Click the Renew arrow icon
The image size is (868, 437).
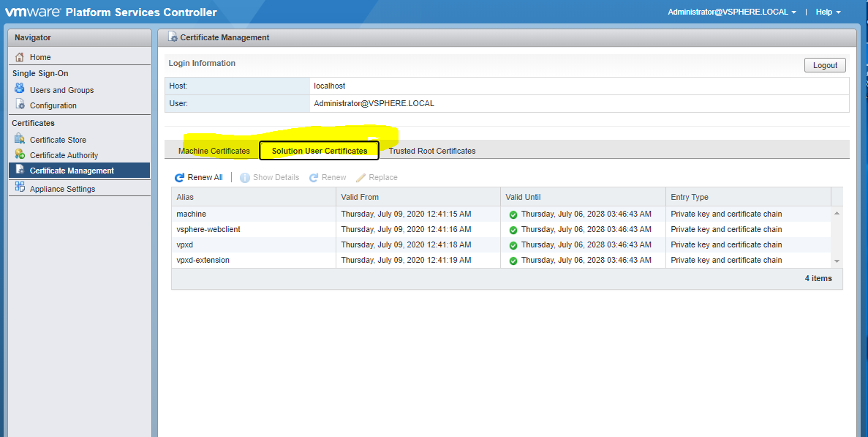(313, 178)
